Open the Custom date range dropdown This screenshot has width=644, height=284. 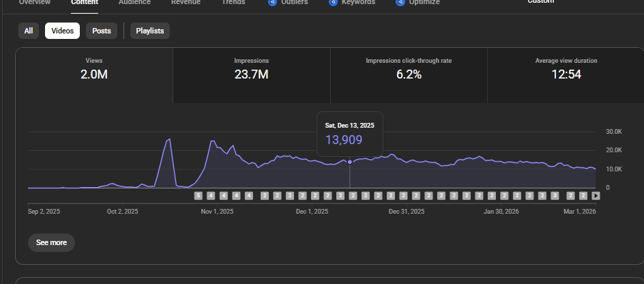(540, 3)
